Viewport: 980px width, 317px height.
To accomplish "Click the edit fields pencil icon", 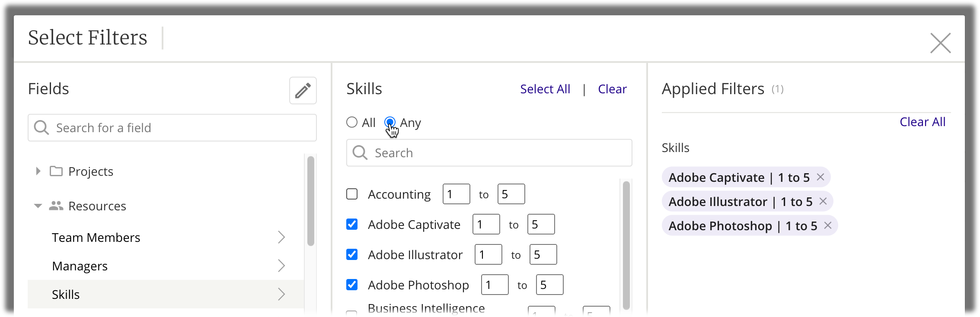I will (x=303, y=91).
